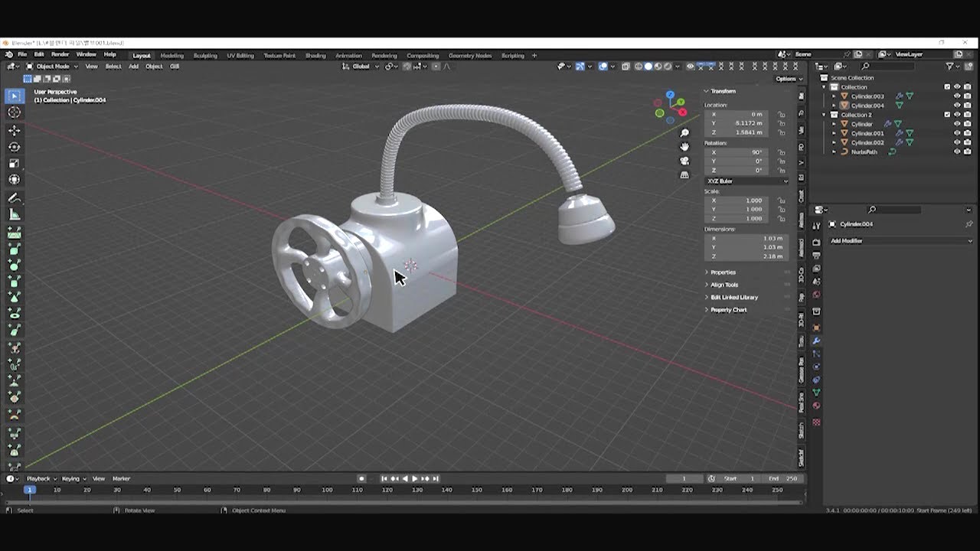
Task: Open the Physics properties tab
Action: click(816, 367)
